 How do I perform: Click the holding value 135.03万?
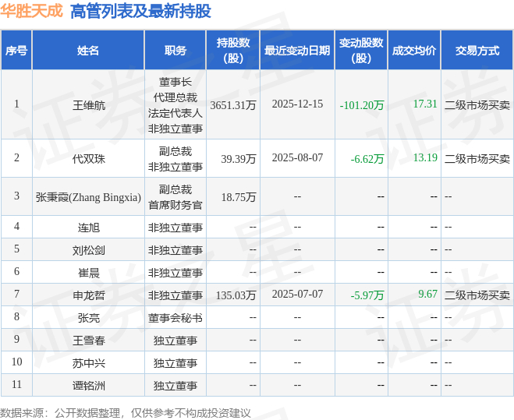[x=236, y=295]
